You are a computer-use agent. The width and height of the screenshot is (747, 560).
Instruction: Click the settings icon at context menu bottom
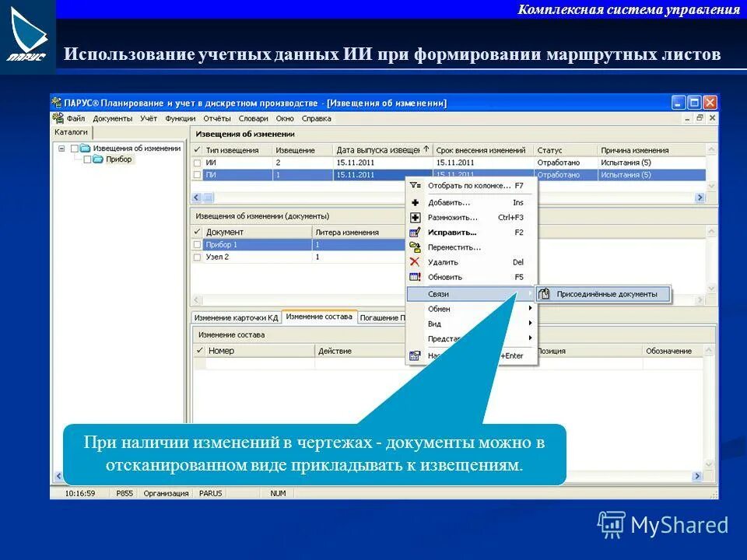pos(415,355)
